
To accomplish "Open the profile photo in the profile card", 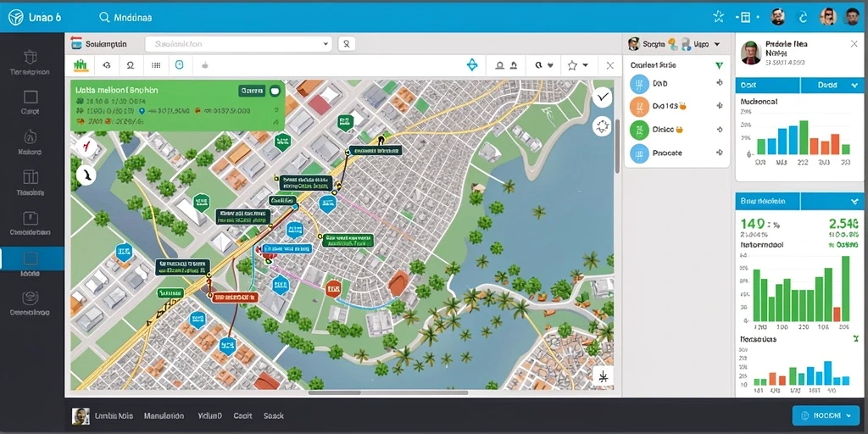I will point(751,53).
